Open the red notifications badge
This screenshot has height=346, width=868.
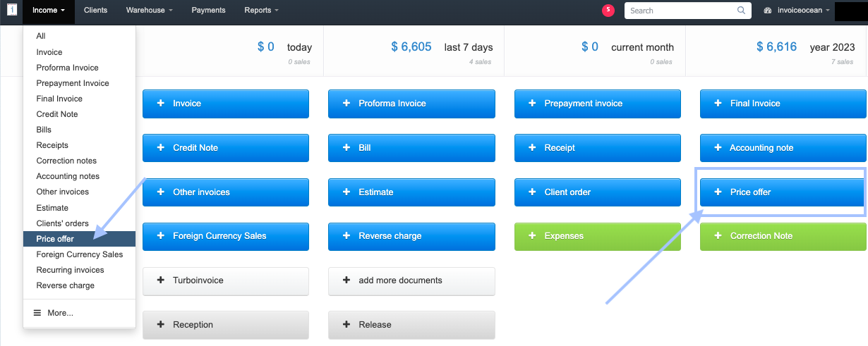608,10
